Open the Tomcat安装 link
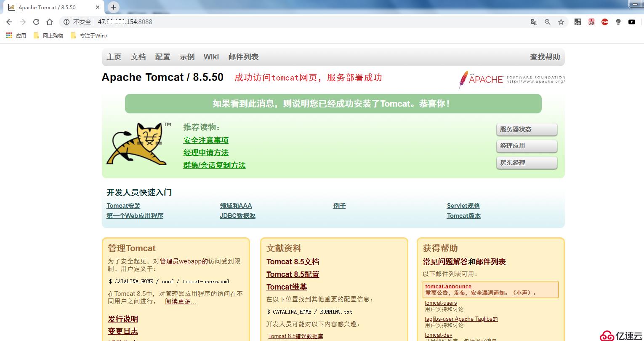The width and height of the screenshot is (644, 341). point(123,206)
